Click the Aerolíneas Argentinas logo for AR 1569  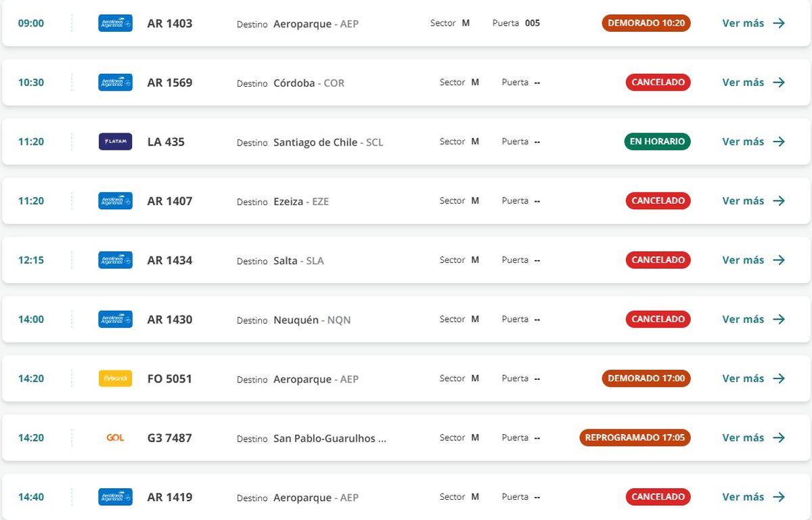[x=115, y=83]
